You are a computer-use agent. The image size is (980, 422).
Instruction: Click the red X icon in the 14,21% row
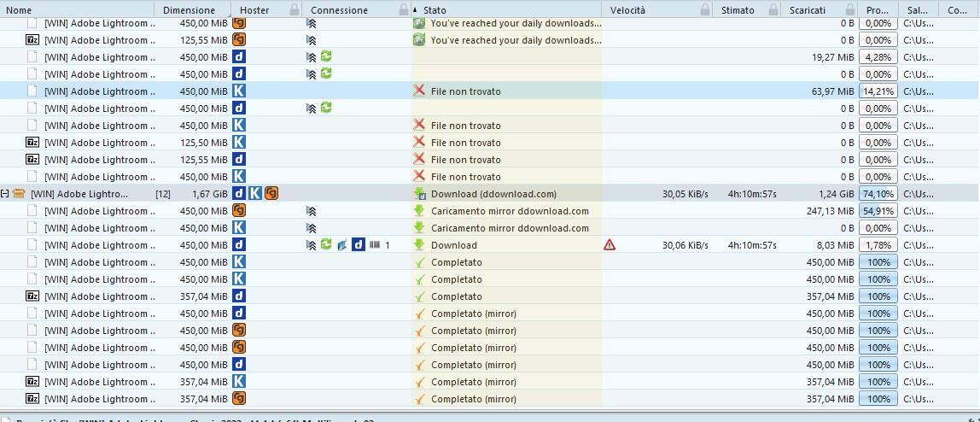(419, 91)
